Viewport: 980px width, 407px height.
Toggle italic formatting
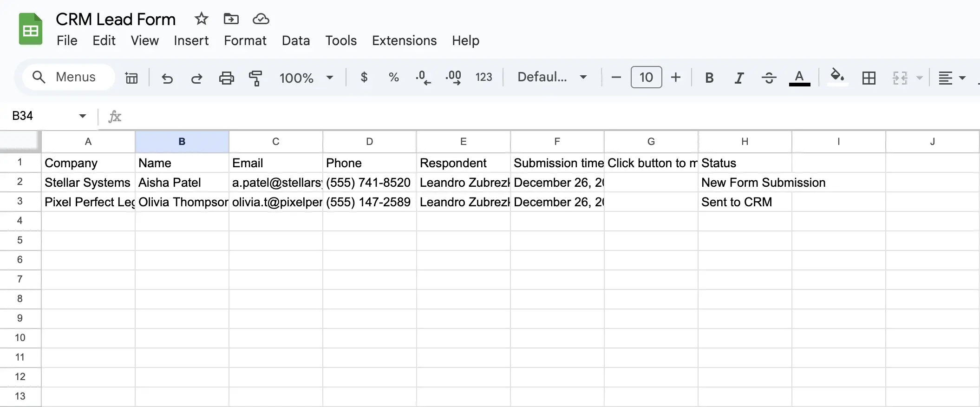[739, 78]
